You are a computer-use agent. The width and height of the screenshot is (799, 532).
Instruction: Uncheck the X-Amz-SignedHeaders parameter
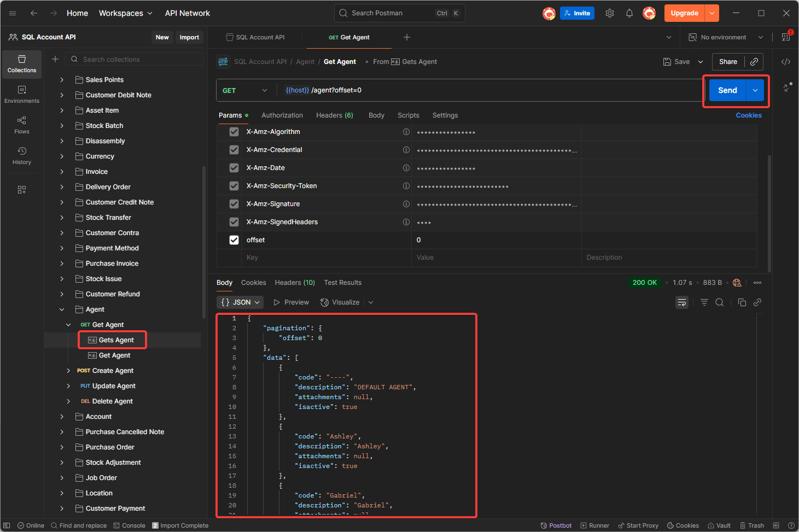pyautogui.click(x=234, y=222)
